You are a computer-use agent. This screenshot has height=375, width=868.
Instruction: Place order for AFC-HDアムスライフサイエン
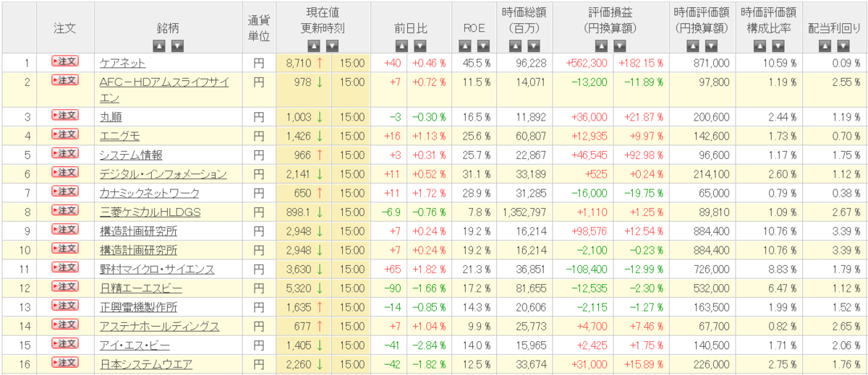65,80
